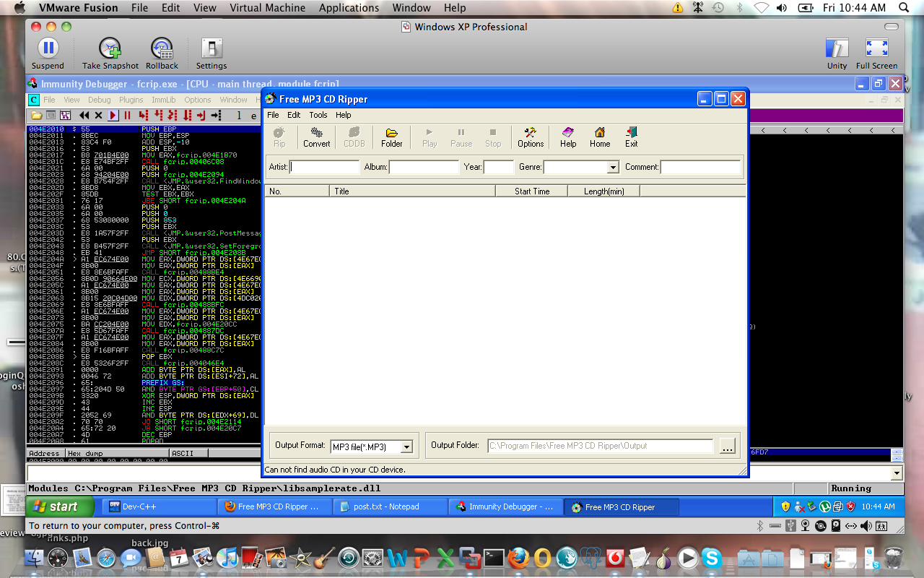Screen dimensions: 924x578
Task: Open the Convert tool in MP3 Ripper
Action: pyautogui.click(x=316, y=137)
